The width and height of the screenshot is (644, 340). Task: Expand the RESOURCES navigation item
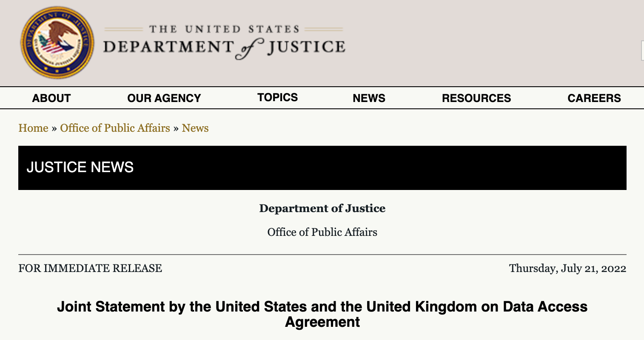(476, 98)
